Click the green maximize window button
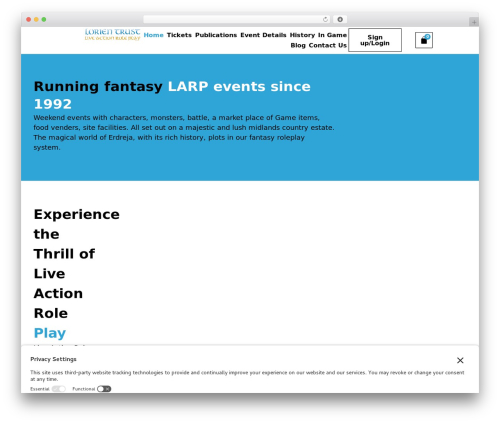500x423 pixels. (x=44, y=19)
